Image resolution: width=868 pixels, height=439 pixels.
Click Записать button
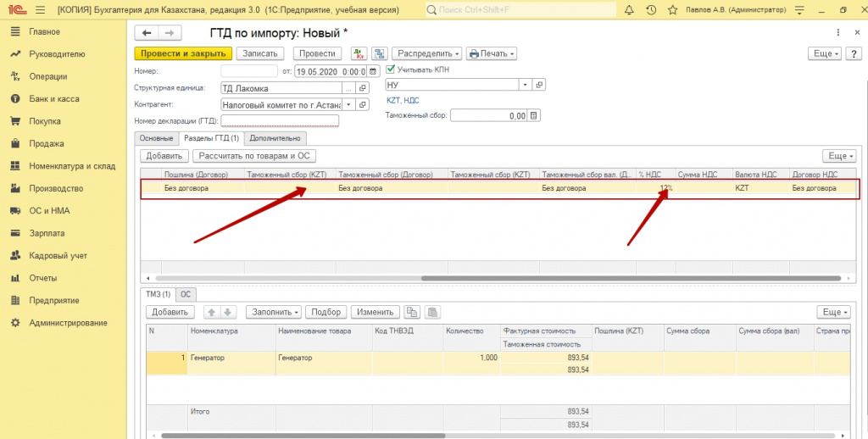[x=260, y=53]
